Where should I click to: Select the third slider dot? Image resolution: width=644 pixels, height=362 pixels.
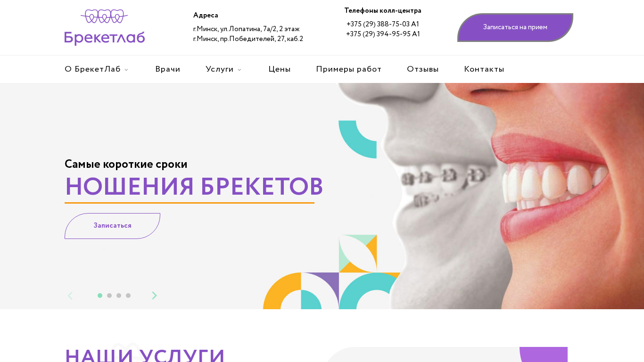[119, 296]
